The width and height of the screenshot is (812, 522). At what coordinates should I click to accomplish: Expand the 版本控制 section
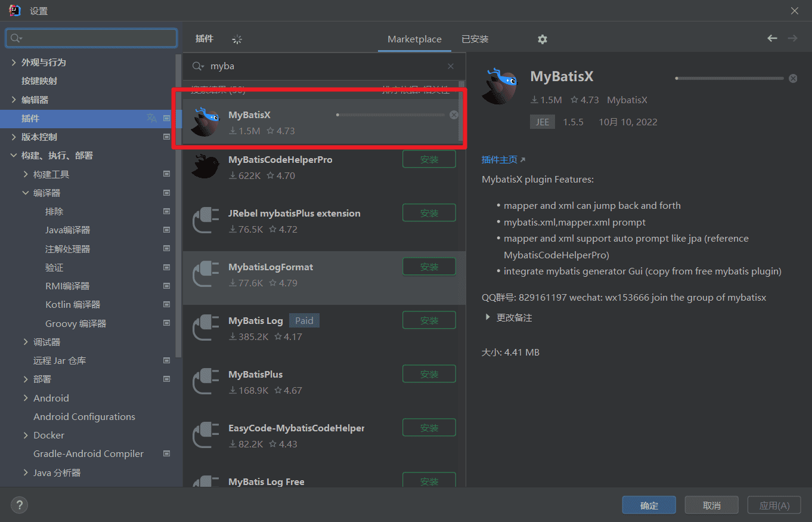point(14,137)
